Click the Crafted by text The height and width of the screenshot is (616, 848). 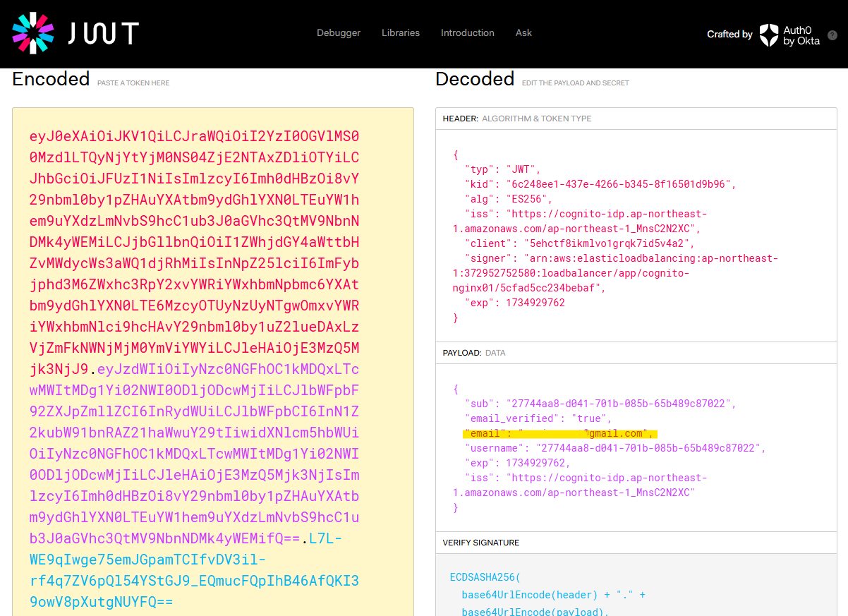tap(729, 34)
